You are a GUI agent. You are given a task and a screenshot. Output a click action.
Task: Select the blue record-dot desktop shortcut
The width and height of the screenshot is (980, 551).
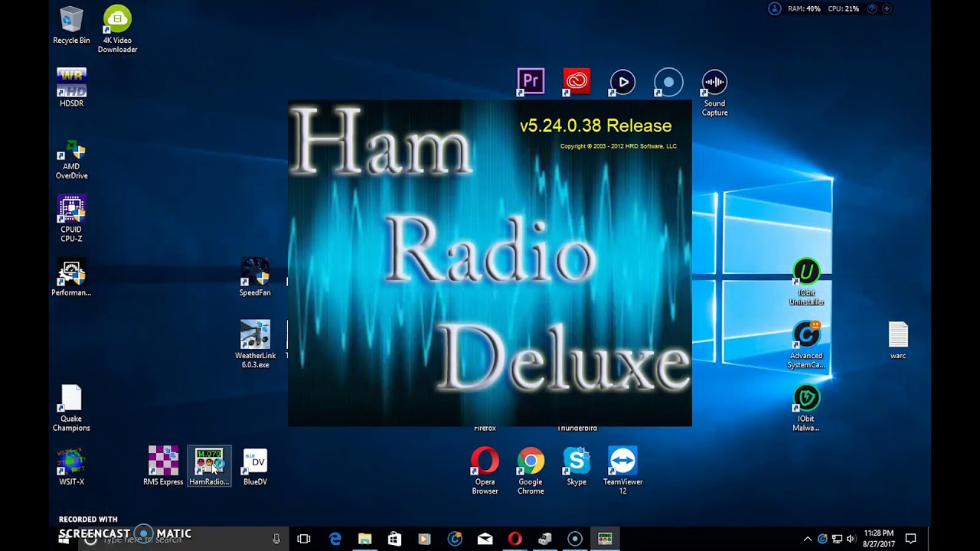[668, 82]
